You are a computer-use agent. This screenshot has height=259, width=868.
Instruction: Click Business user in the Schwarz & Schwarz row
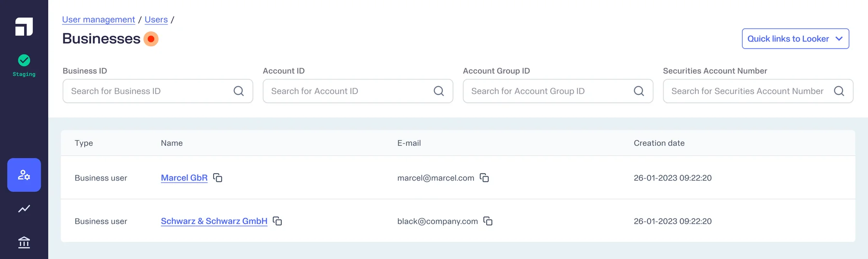click(x=101, y=221)
